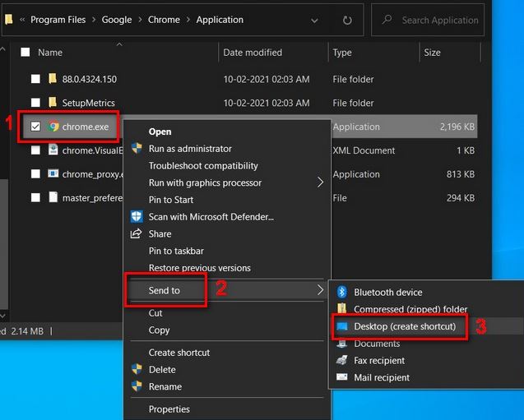Viewport: 524px width, 420px height.
Task: Sort by Date modified column header
Action: click(253, 53)
